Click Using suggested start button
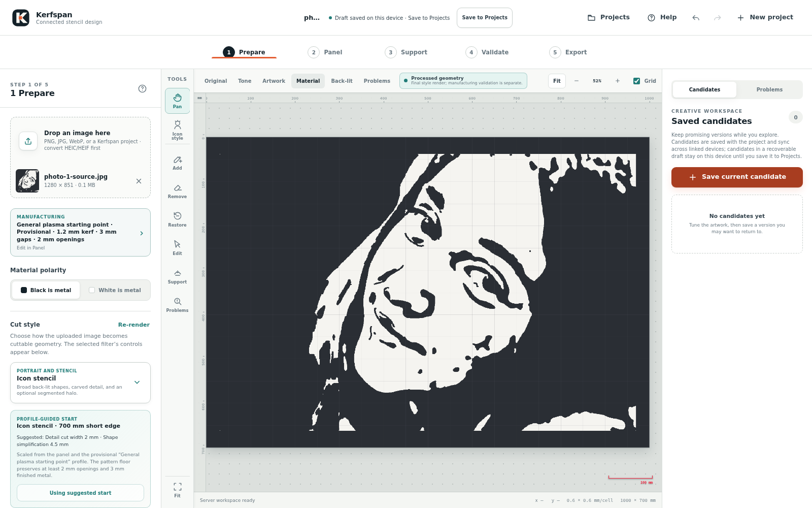The height and width of the screenshot is (508, 812). coord(80,493)
